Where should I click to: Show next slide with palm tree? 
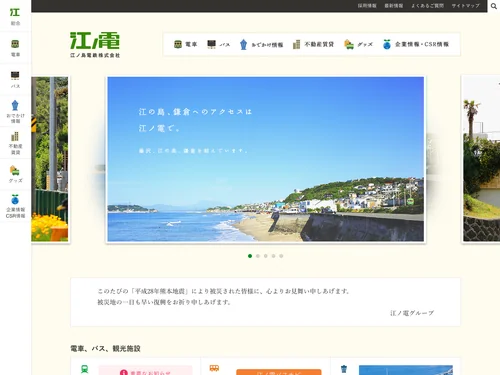(481, 159)
